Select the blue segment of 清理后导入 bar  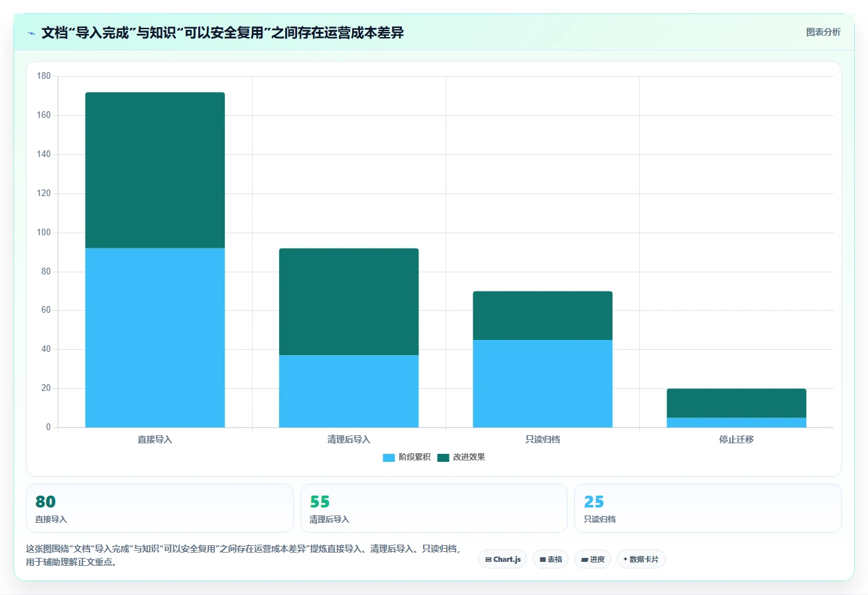349,392
